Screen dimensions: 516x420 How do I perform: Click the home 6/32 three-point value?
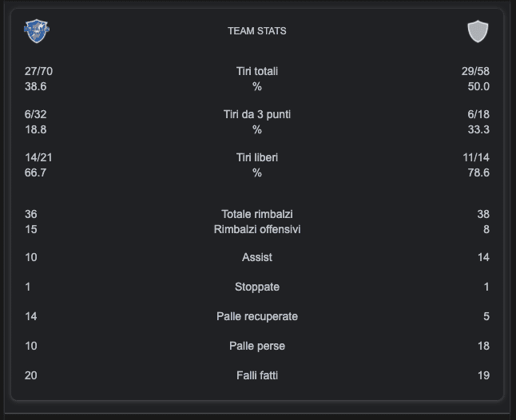tap(35, 114)
